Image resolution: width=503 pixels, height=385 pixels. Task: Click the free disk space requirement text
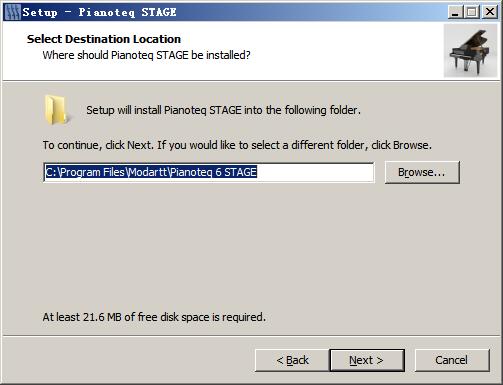click(154, 317)
